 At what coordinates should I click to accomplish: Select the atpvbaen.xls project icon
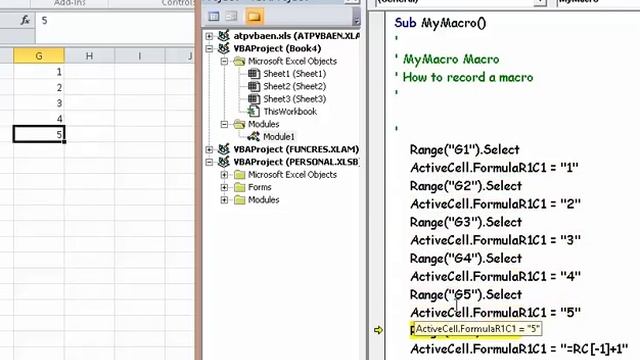tap(224, 36)
